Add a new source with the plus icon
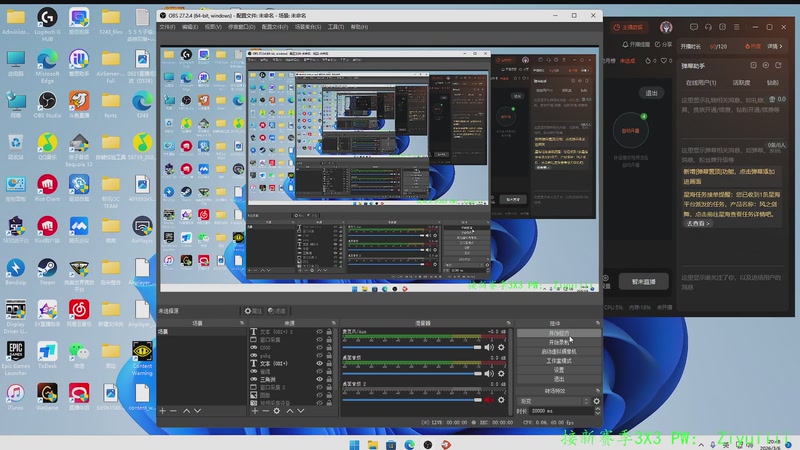Viewport: 800px width, 450px height. (x=255, y=411)
